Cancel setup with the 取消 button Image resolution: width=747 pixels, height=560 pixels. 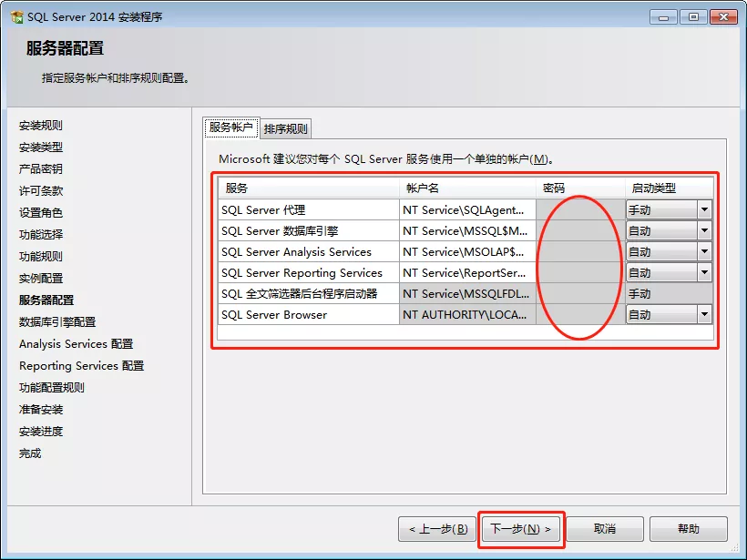(605, 529)
